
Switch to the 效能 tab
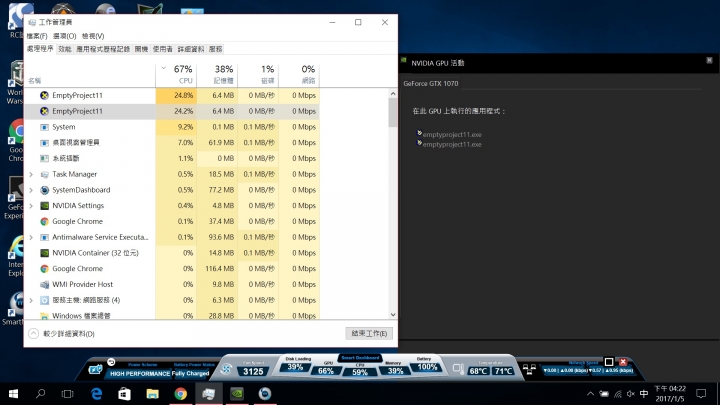(65, 49)
